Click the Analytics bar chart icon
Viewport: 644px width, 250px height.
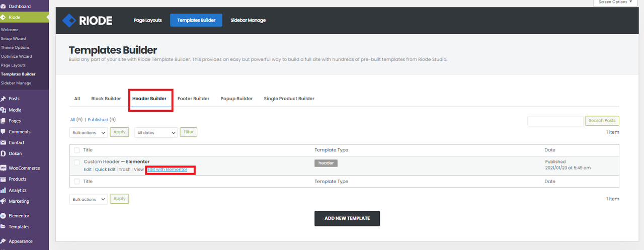pyautogui.click(x=3, y=190)
